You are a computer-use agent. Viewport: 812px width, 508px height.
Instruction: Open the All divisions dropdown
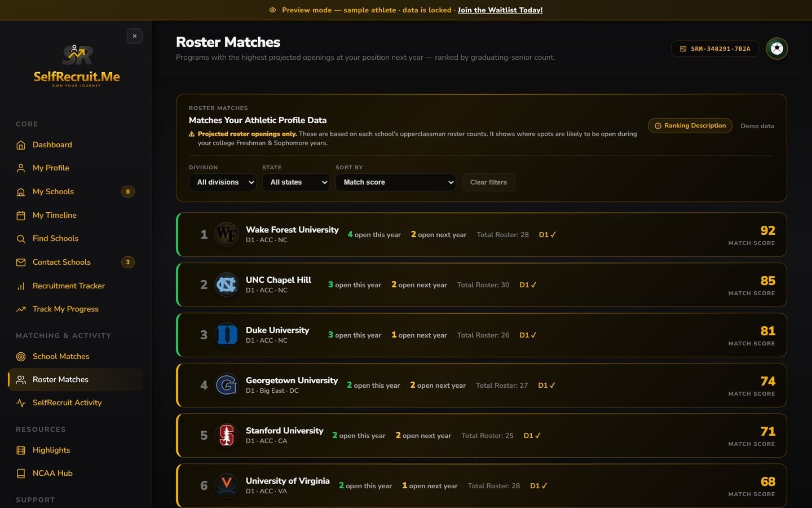tap(223, 182)
